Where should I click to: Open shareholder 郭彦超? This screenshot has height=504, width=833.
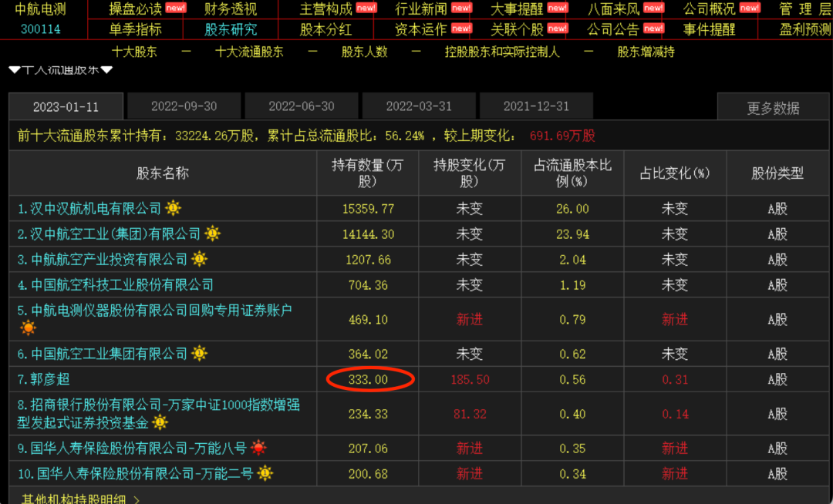pyautogui.click(x=43, y=379)
